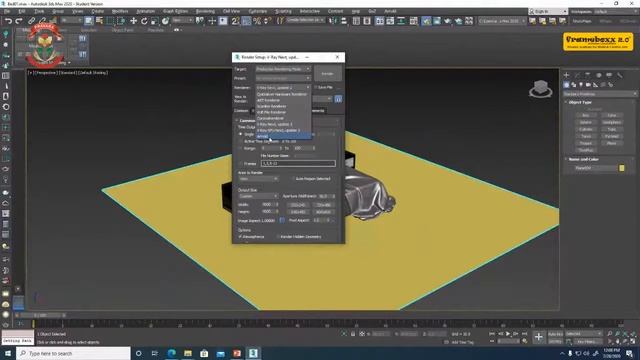640x360 pixels.
Task: Activate the Select and Move tool
Action: coord(133,21)
